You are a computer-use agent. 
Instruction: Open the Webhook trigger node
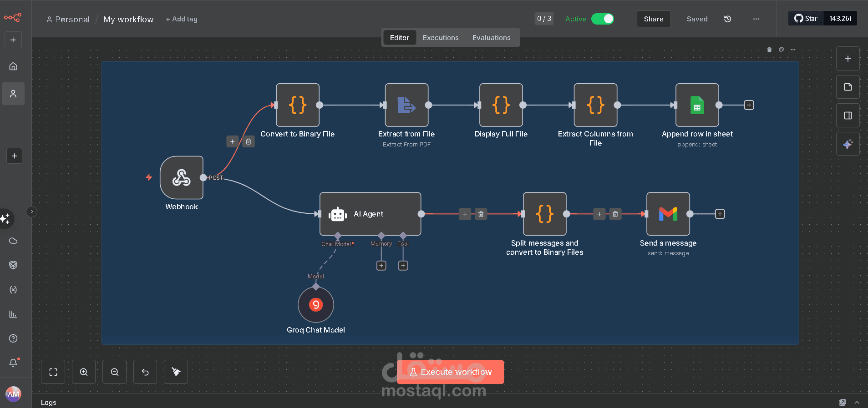182,178
